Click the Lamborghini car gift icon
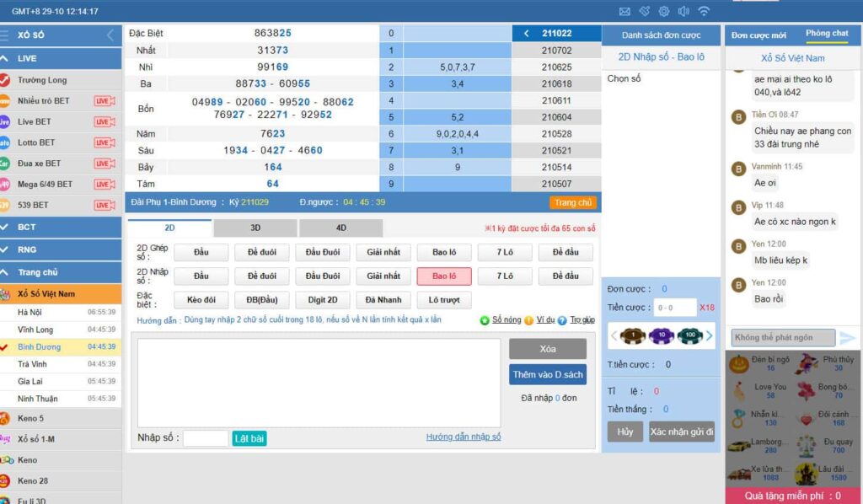Viewport: 863px width, 504px height. pos(740,446)
